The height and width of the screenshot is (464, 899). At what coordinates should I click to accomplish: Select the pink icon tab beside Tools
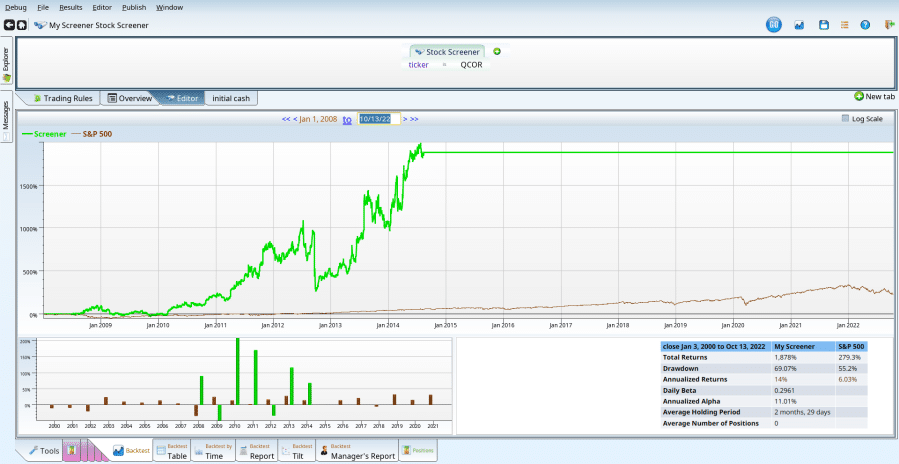(73, 451)
